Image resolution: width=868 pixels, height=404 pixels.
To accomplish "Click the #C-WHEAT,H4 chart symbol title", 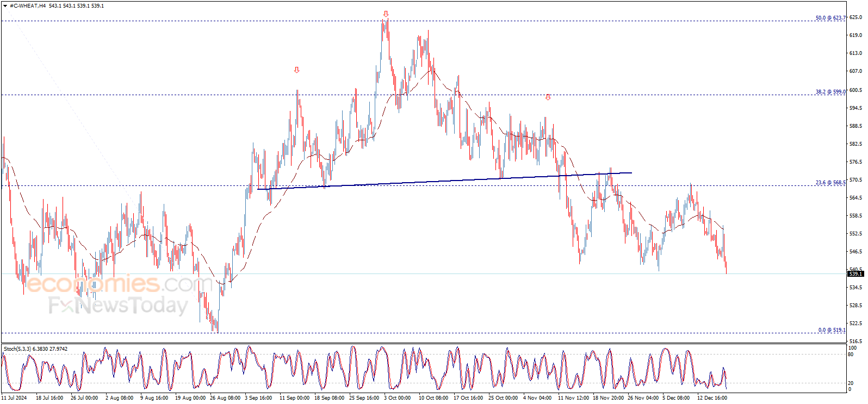I will (28, 6).
